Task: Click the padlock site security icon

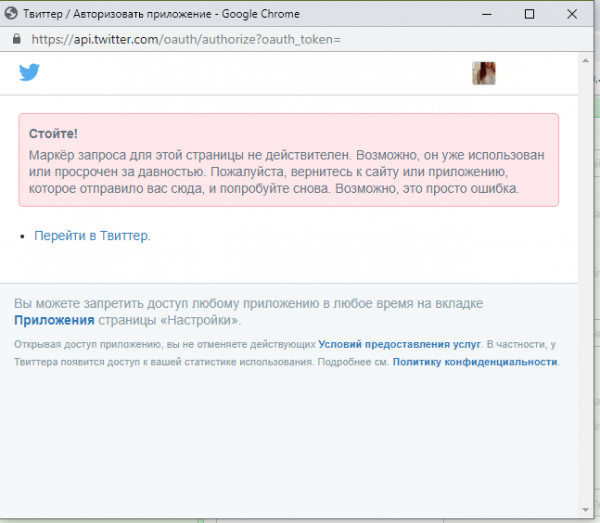Action: click(16, 39)
